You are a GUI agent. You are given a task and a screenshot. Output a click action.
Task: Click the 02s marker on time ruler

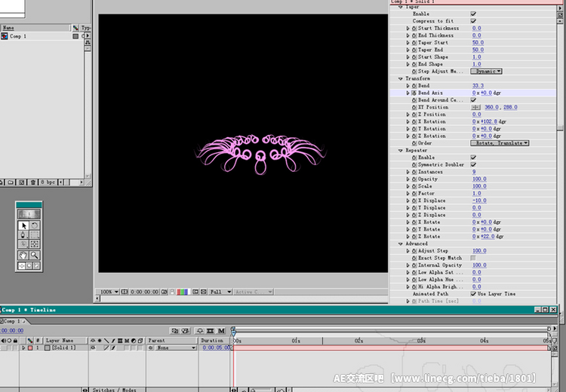tap(358, 341)
